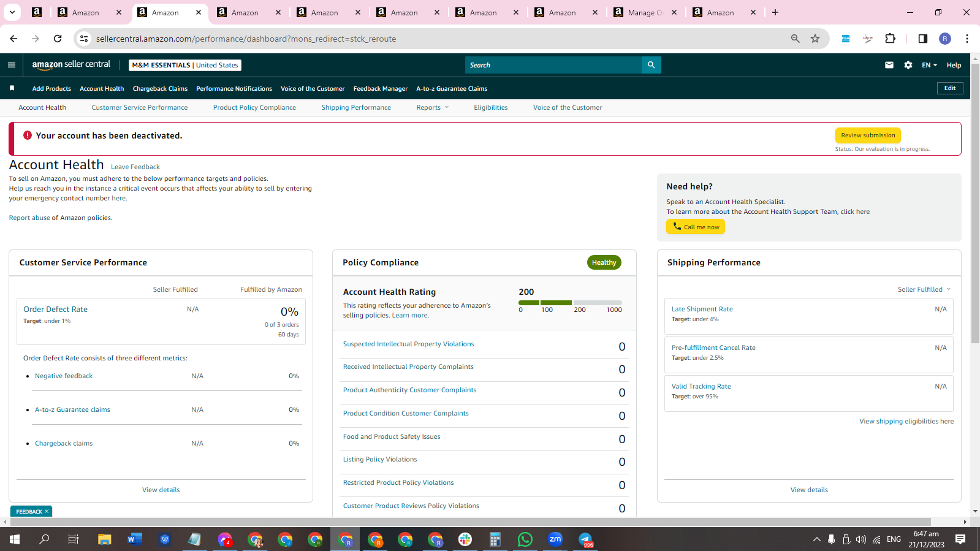View site information icon in address bar
Viewport: 980px width, 551px height.
[x=84, y=39]
